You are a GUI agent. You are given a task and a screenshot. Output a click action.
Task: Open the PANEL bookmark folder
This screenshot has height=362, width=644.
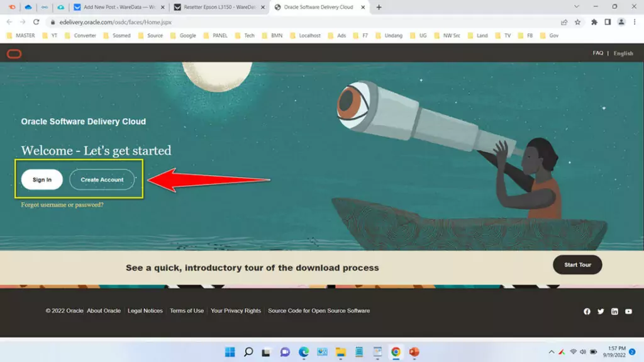(x=216, y=35)
